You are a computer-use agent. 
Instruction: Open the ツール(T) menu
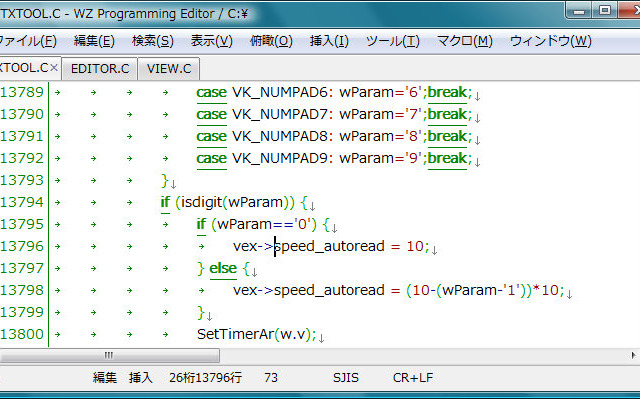[393, 41]
